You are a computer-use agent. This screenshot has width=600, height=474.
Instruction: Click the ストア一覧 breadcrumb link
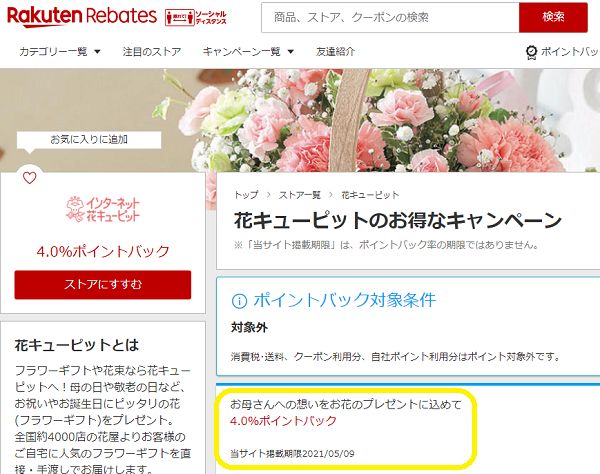point(300,195)
